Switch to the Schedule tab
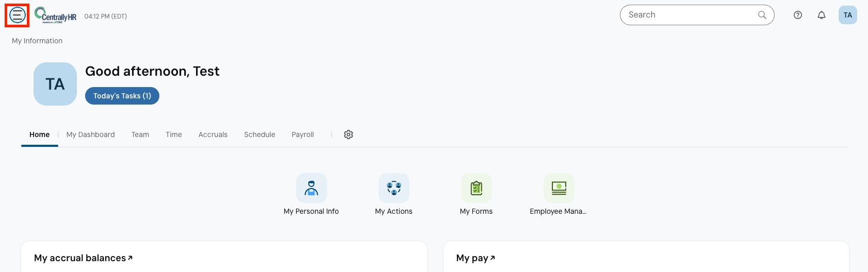 point(260,134)
